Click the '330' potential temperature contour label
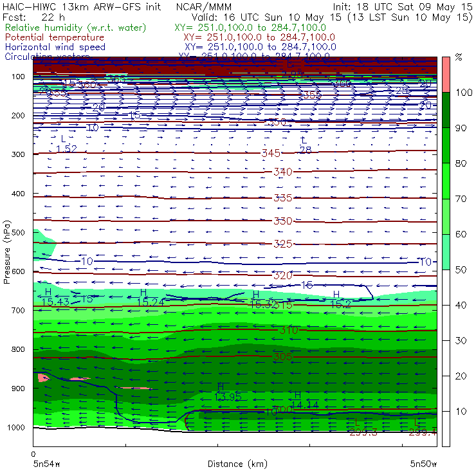Viewport: 476px width, 476px height. pyautogui.click(x=283, y=221)
